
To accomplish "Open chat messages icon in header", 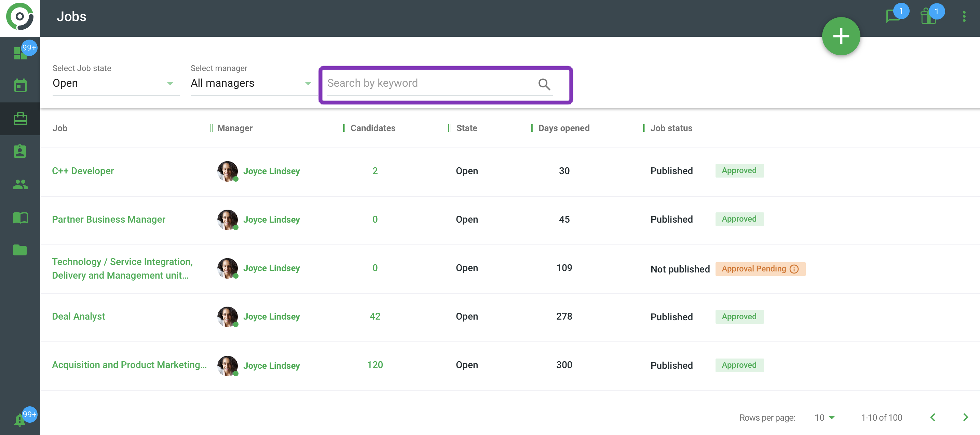I will (893, 16).
